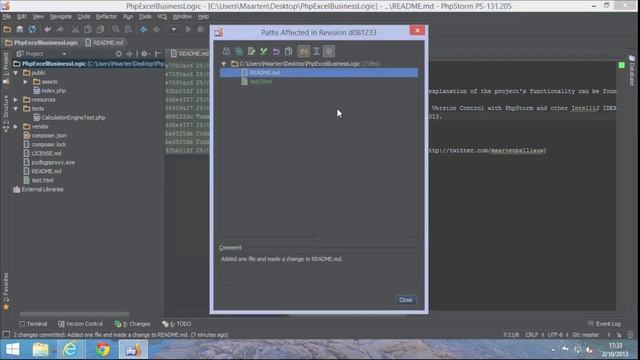Image resolution: width=640 pixels, height=360 pixels.
Task: Click the commit comment text in dialog
Action: click(282, 259)
